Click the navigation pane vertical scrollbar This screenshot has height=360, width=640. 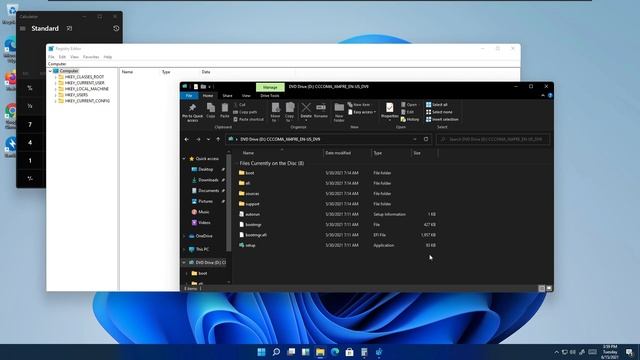(x=229, y=204)
